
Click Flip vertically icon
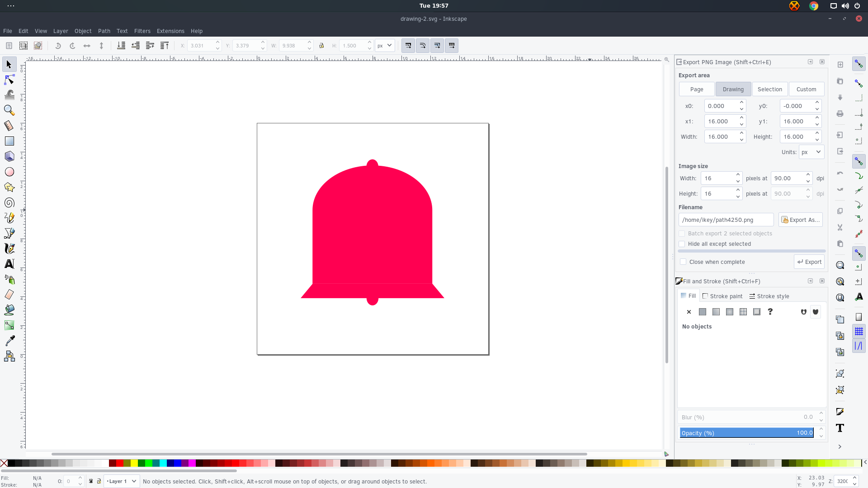pyautogui.click(x=101, y=46)
